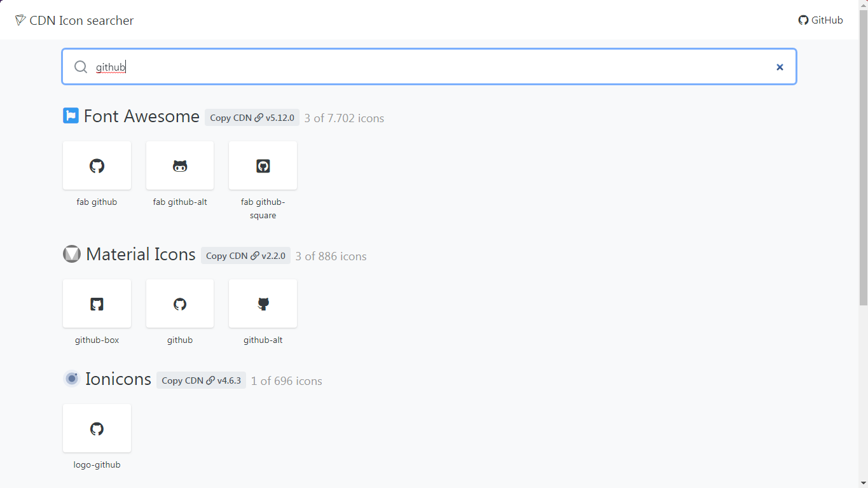Image resolution: width=868 pixels, height=488 pixels.
Task: Go to CDN Icon searcher home title
Action: (x=81, y=20)
